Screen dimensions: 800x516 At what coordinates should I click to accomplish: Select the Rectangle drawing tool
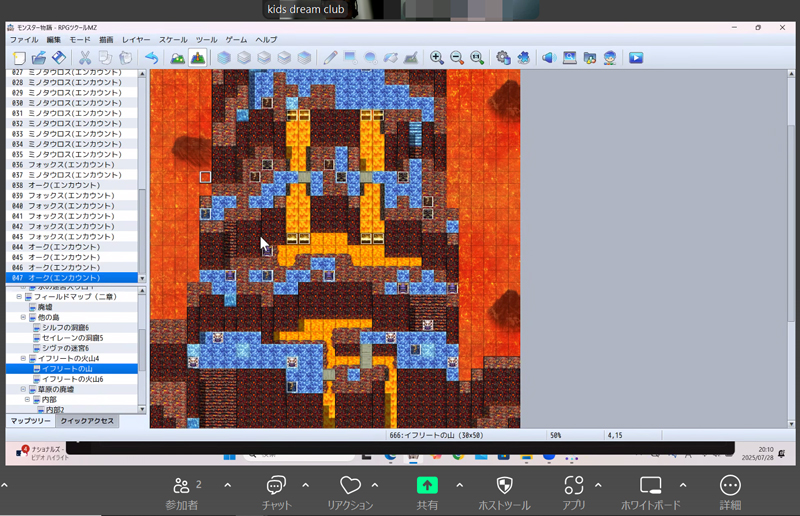[350, 58]
